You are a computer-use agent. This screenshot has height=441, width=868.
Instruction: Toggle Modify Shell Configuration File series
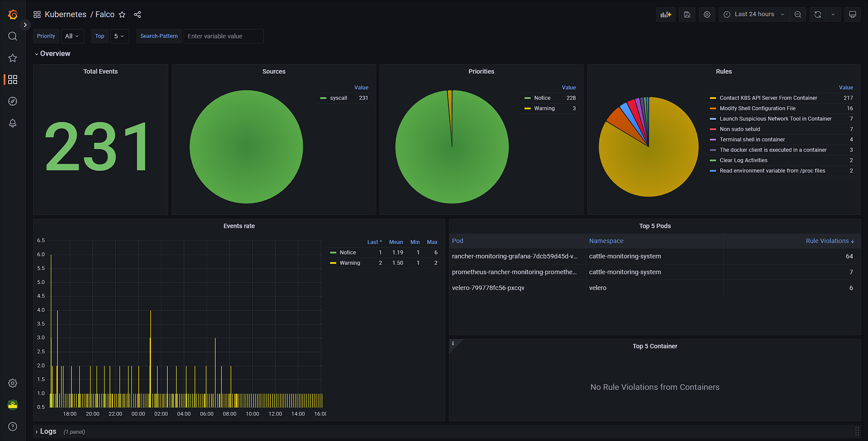tap(758, 108)
